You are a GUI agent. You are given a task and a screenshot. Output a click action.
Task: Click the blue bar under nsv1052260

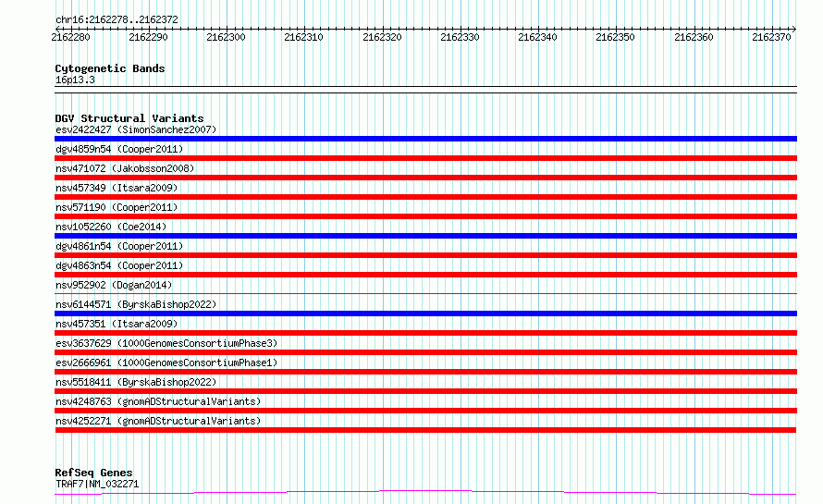click(x=425, y=236)
